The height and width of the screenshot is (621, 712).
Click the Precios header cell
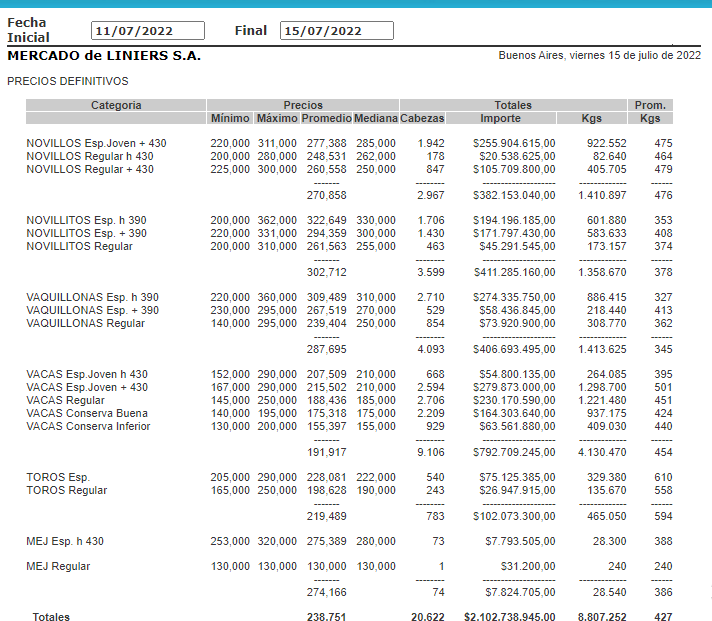(x=303, y=105)
